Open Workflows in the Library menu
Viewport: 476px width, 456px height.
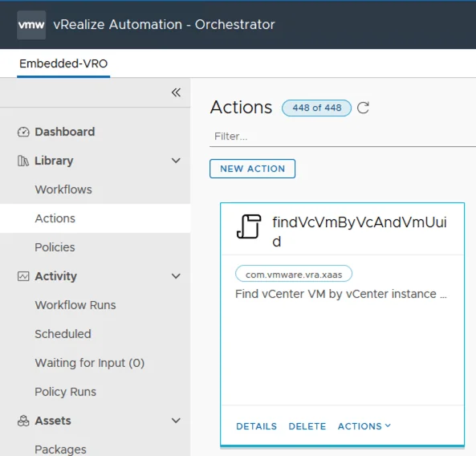click(63, 189)
